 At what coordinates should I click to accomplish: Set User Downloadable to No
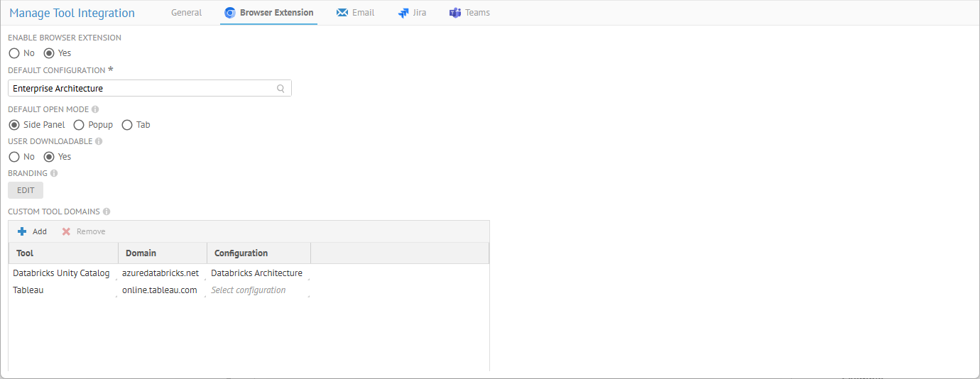pyautogui.click(x=14, y=157)
